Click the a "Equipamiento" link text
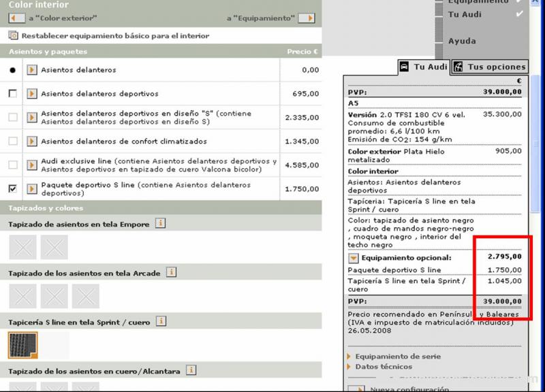545x392 pixels. tap(261, 18)
